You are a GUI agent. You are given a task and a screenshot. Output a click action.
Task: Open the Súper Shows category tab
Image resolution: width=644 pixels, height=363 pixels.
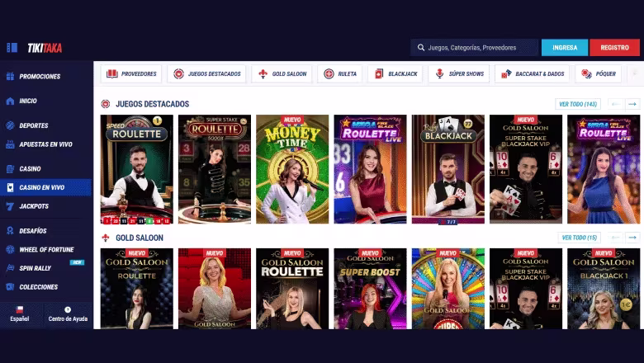tap(459, 73)
